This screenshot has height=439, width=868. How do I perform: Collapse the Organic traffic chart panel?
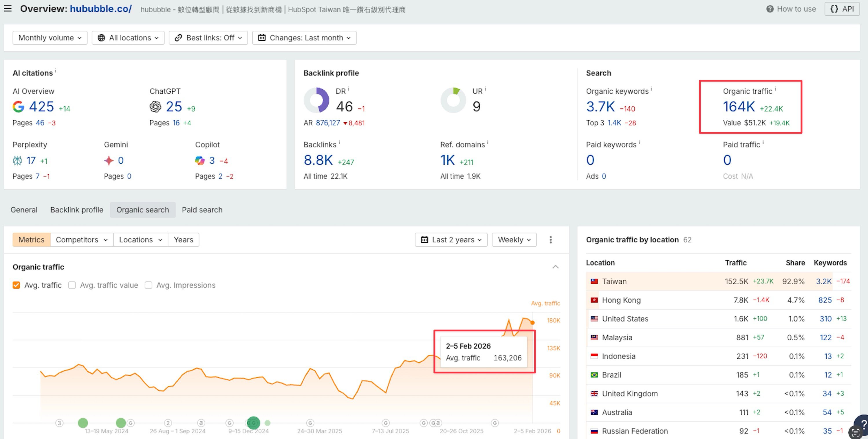click(x=556, y=266)
